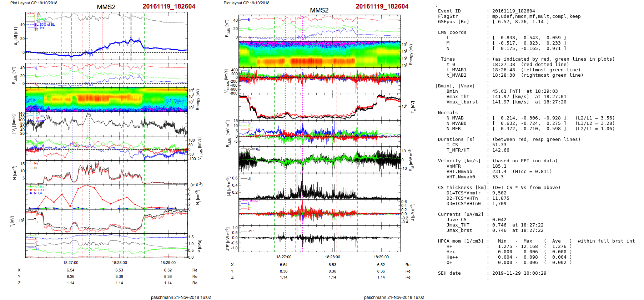Click the right plot's energy spectrogram panel
The image size is (644, 300).
[320, 54]
